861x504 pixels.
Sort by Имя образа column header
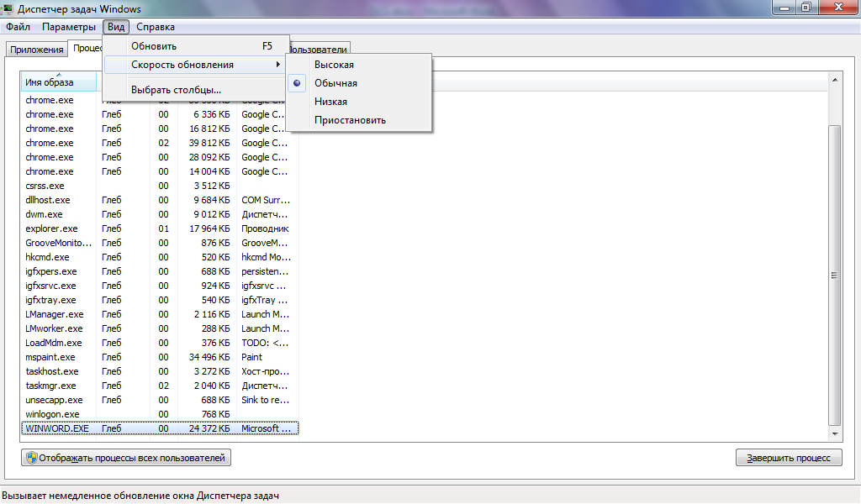click(x=58, y=82)
